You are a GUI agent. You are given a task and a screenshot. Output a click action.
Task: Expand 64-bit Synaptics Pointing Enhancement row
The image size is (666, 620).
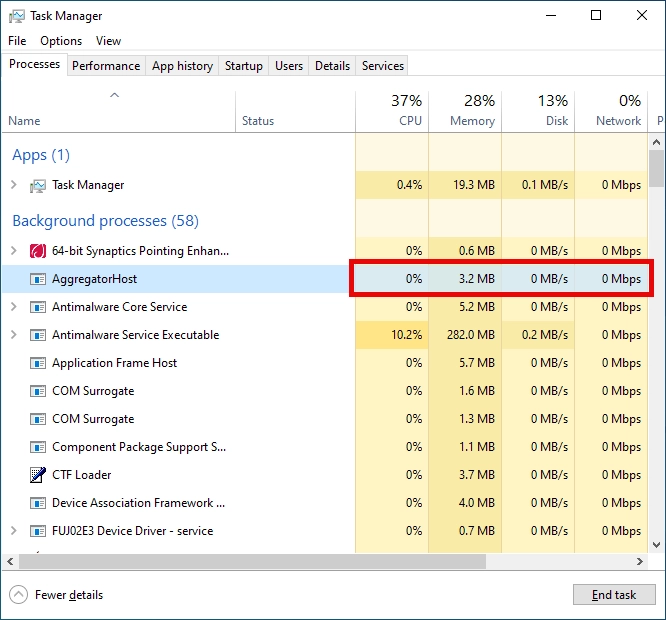14,251
